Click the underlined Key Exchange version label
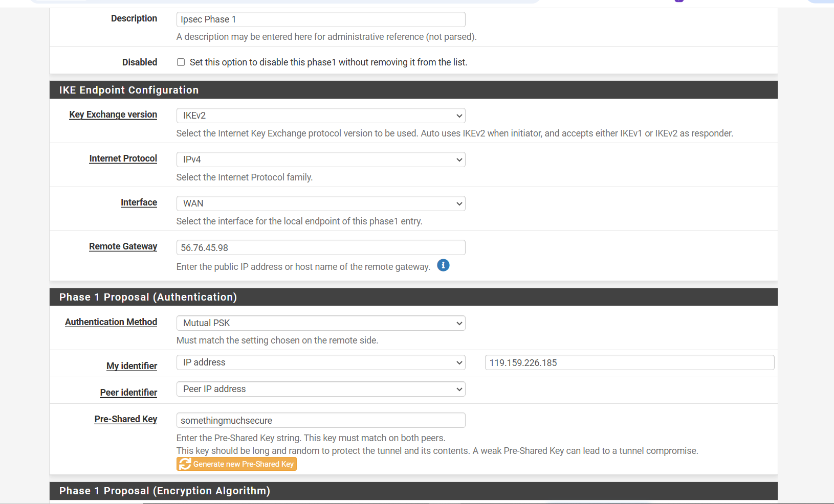The image size is (834, 504). pos(113,114)
